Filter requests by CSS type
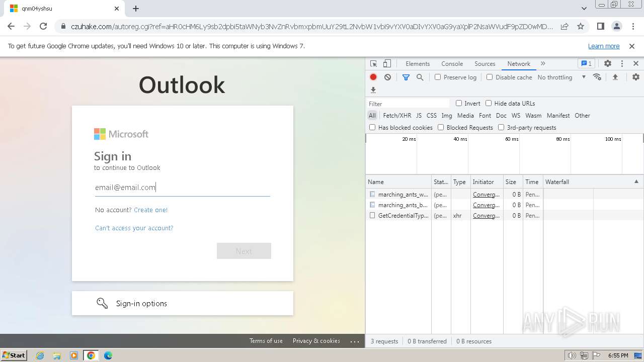This screenshot has height=362, width=644. [x=432, y=116]
